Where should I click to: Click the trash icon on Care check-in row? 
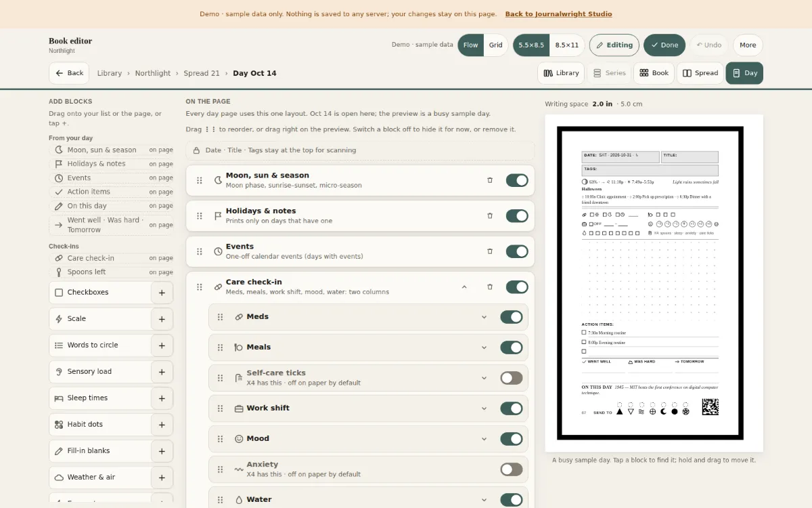pos(490,287)
